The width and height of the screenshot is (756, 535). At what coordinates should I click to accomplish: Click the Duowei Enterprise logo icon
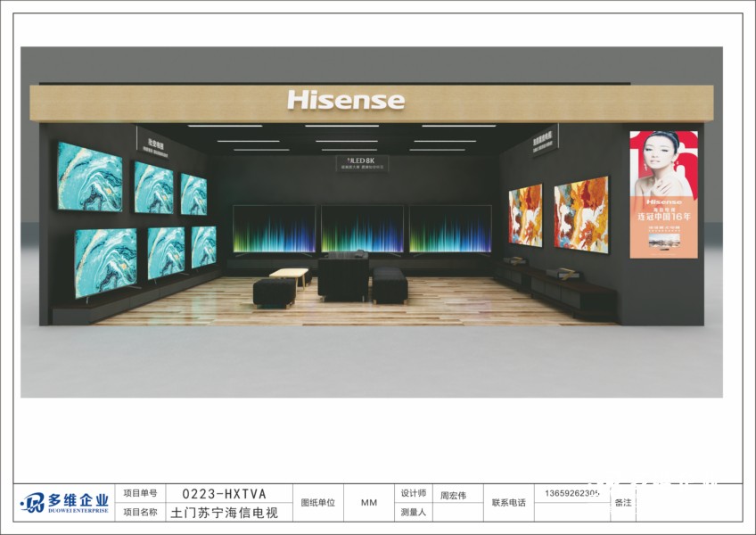pos(33,503)
